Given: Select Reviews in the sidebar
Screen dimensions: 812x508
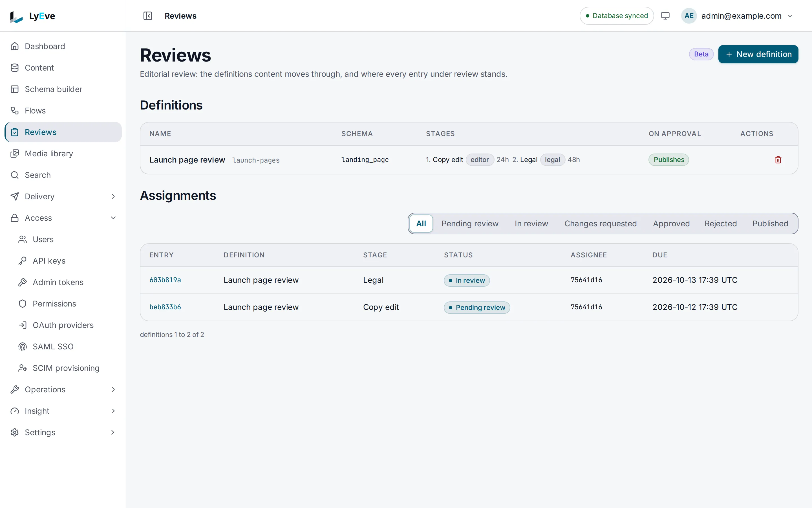Looking at the screenshot, I should click(x=63, y=132).
